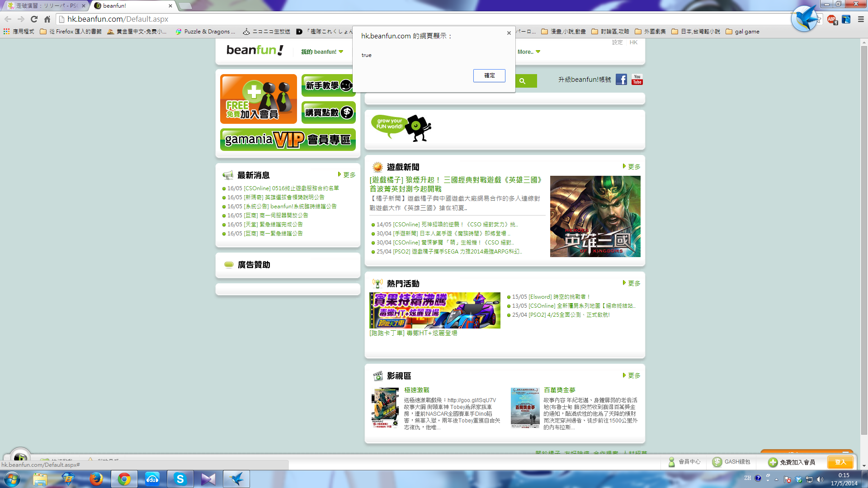Open the gal game bookmark folder
The width and height of the screenshot is (868, 488).
click(742, 32)
